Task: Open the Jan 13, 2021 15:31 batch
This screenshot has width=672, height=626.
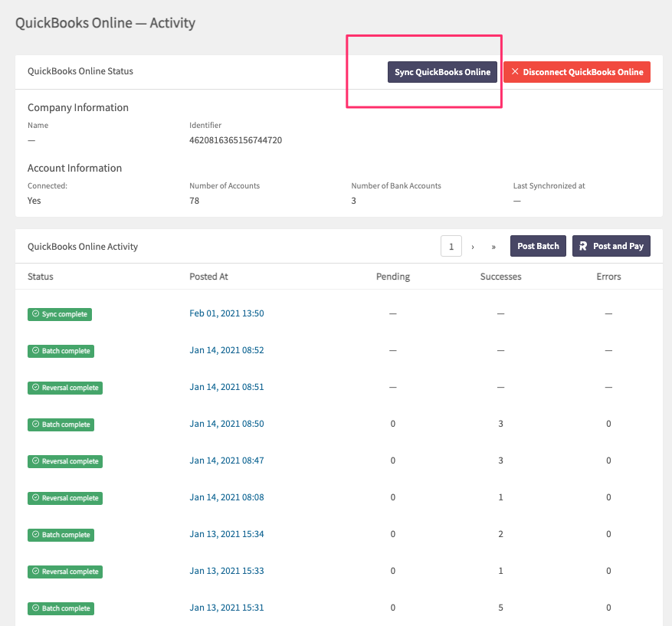Action: coord(227,608)
